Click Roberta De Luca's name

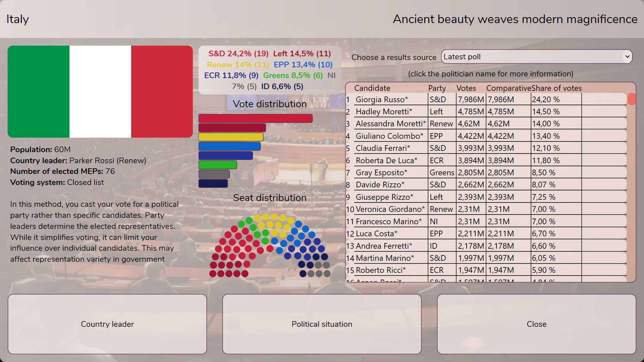386,161
